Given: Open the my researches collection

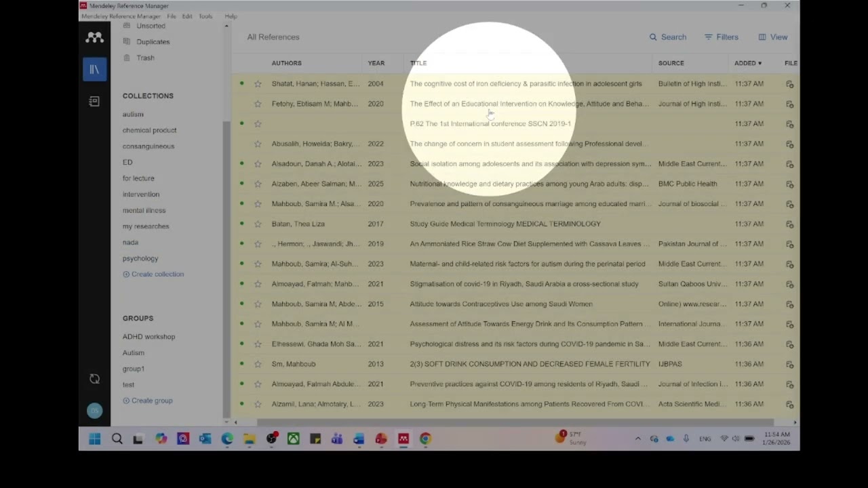Looking at the screenshot, I should tap(146, 226).
